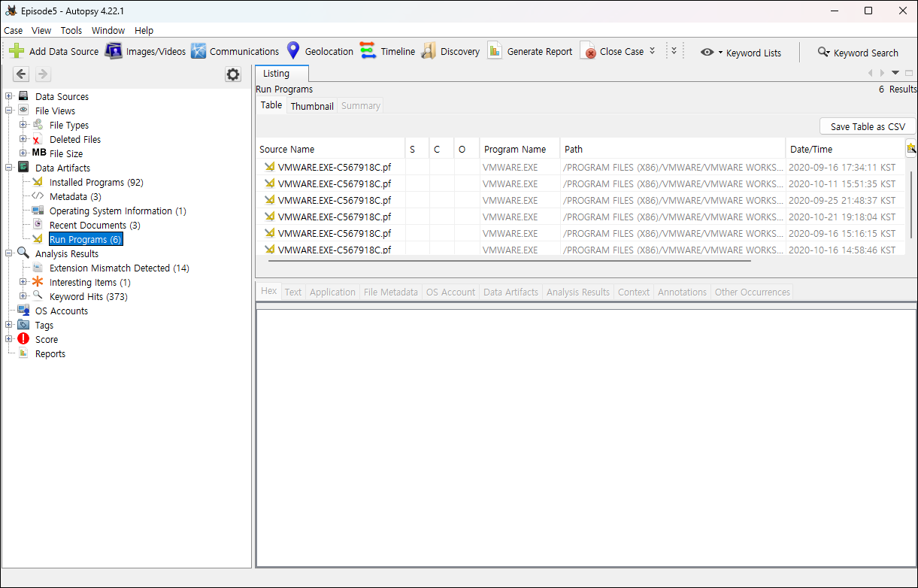
Task: Click the OS Accounts icon
Action: point(23,311)
